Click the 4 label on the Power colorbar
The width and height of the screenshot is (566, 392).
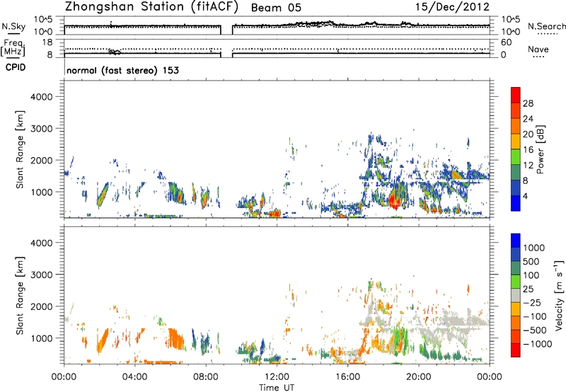pos(525,196)
